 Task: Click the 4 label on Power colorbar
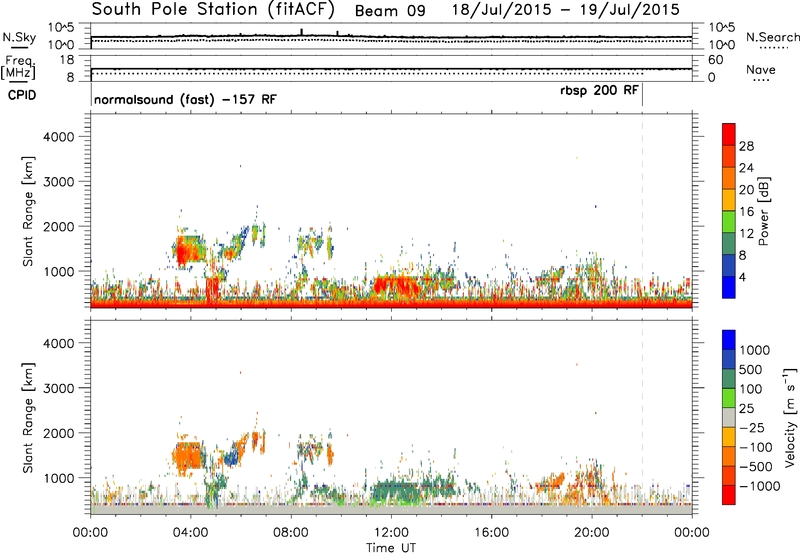(x=743, y=277)
